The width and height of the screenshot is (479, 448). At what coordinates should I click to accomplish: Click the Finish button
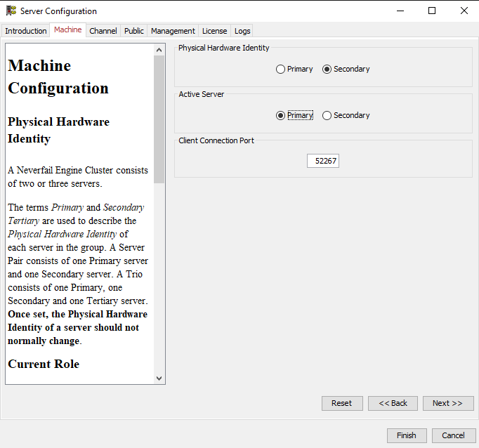[407, 435]
